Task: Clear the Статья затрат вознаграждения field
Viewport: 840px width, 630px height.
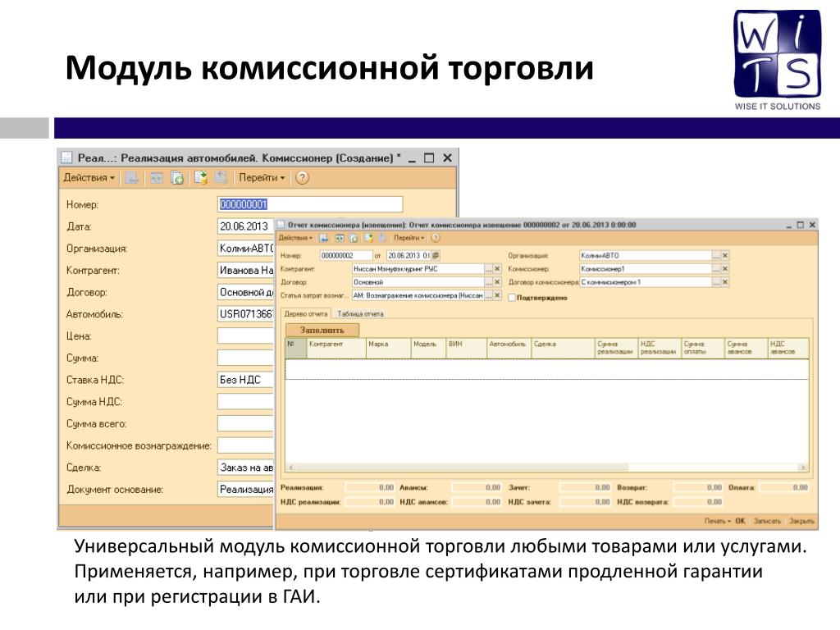Action: [497, 295]
